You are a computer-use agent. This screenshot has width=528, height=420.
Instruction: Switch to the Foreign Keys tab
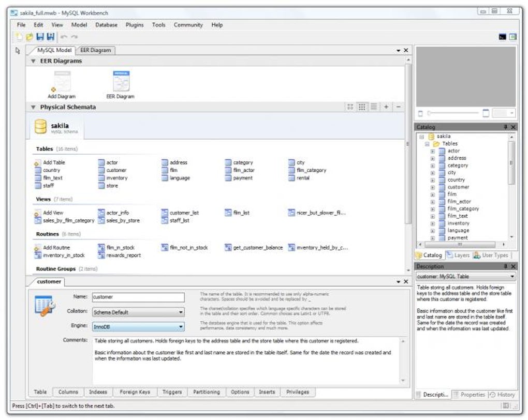[x=135, y=392]
